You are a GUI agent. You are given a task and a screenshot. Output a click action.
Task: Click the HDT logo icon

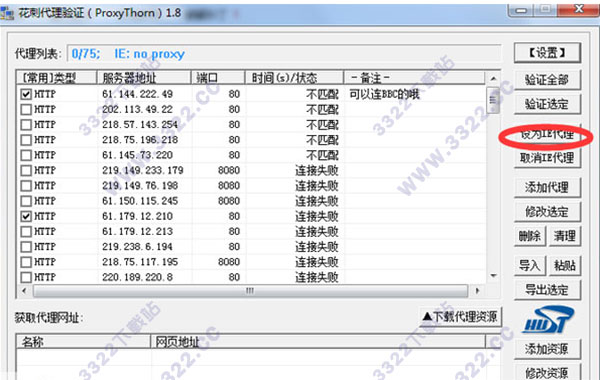548,320
